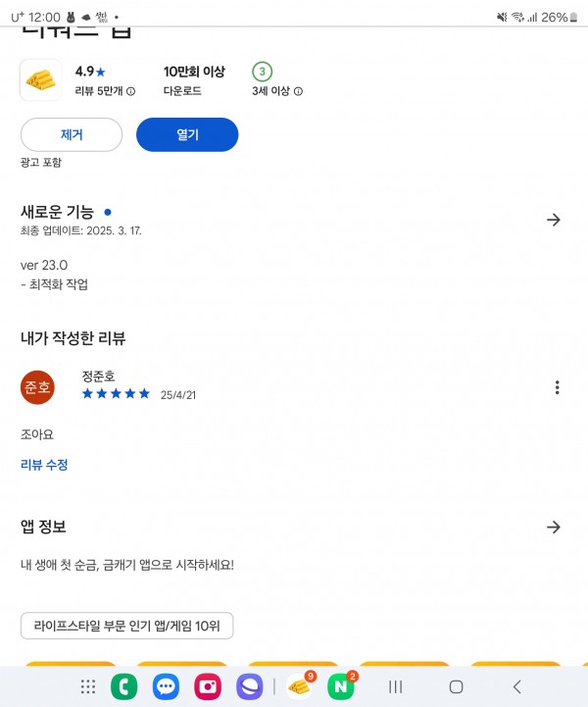The width and height of the screenshot is (588, 707).
Task: Tap the back navigation arrow
Action: (516, 686)
